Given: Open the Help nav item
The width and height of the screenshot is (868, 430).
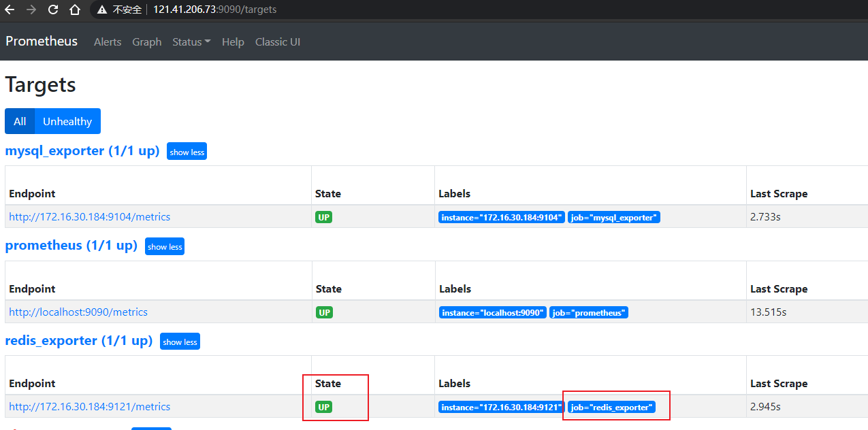Looking at the screenshot, I should tap(233, 42).
